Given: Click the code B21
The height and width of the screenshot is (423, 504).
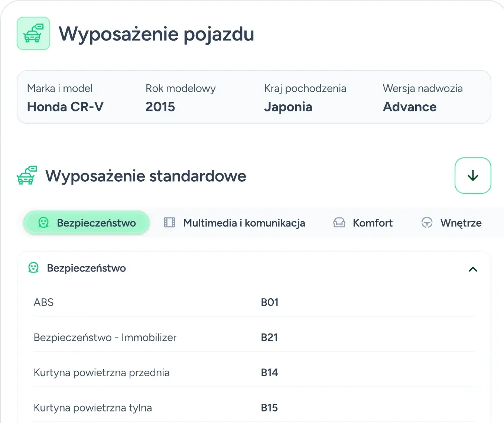Looking at the screenshot, I should (x=269, y=338).
